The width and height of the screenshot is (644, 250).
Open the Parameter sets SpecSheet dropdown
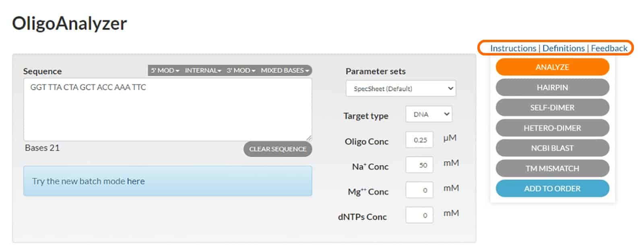pos(400,89)
